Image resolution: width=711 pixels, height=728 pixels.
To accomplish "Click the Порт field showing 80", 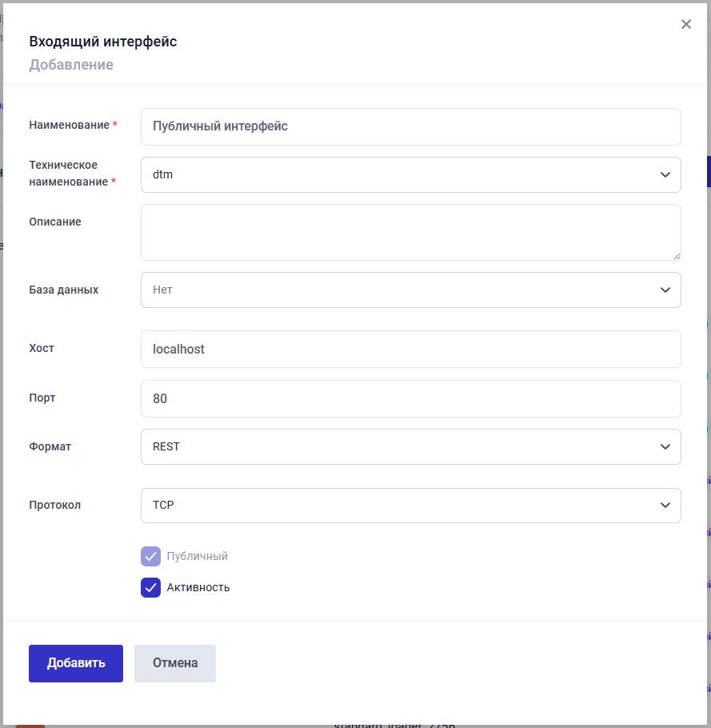I will pos(411,399).
